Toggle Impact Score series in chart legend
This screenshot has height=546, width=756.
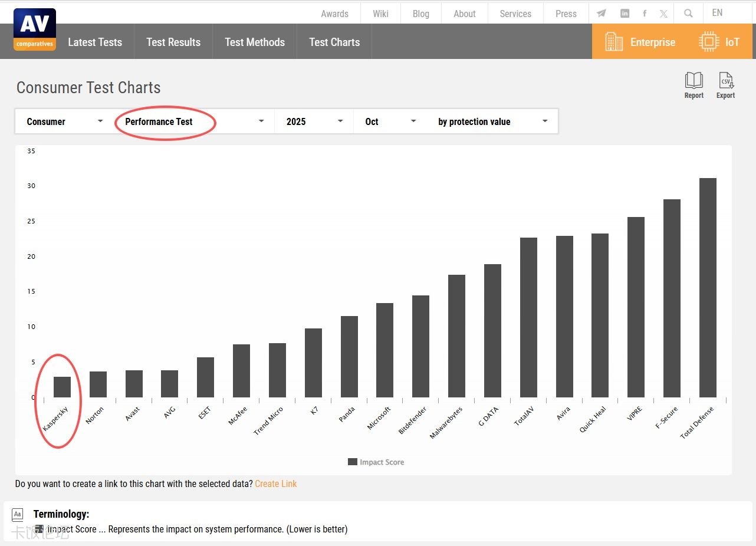point(376,462)
